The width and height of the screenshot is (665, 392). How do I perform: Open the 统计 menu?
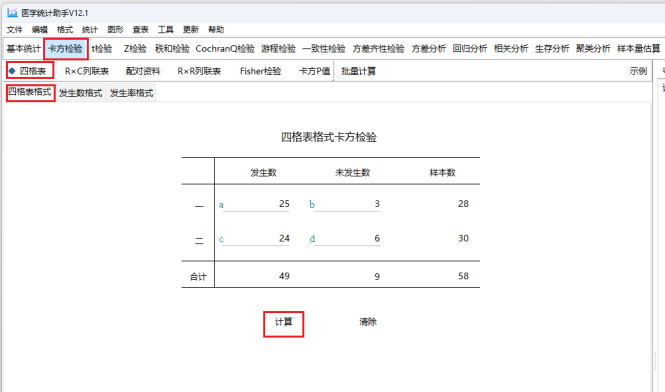[90, 29]
